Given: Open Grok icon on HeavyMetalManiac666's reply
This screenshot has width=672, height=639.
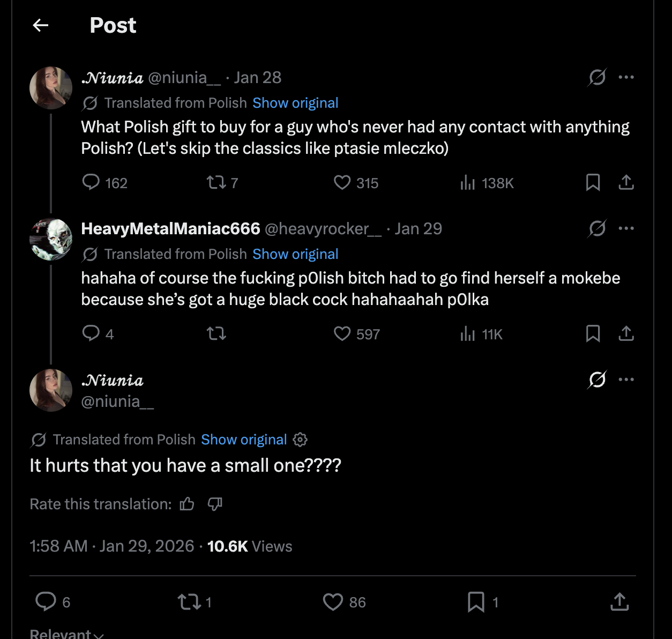Looking at the screenshot, I should [597, 229].
